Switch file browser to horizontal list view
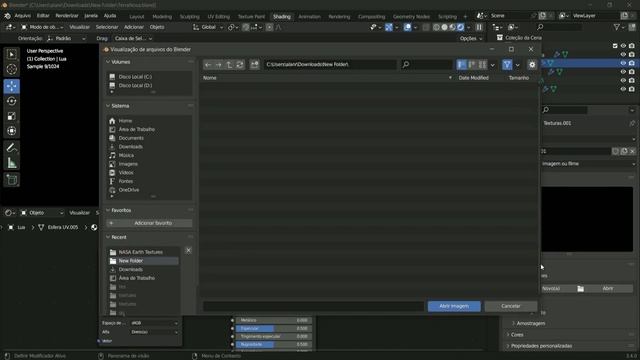Image resolution: width=640 pixels, height=360 pixels. click(x=472, y=64)
